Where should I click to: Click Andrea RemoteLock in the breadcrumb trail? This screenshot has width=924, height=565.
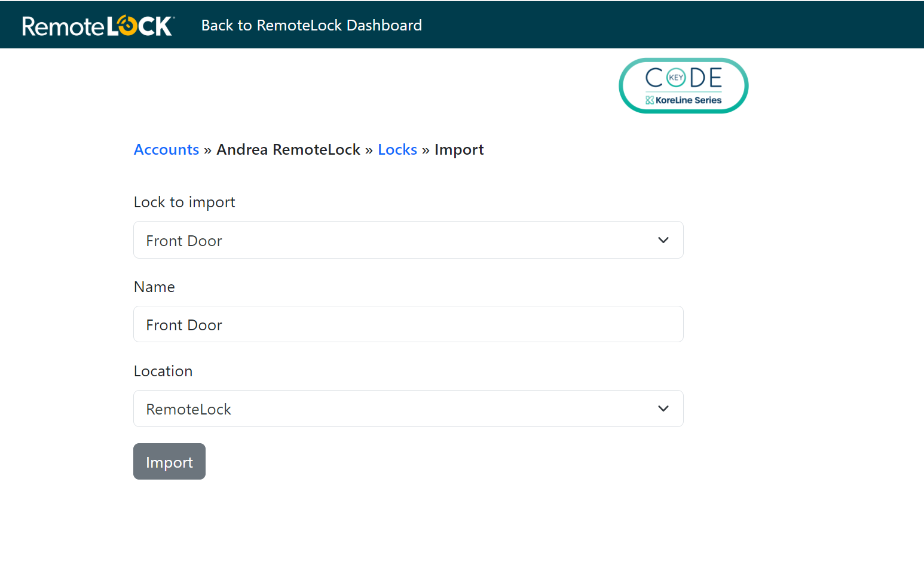pyautogui.click(x=289, y=149)
